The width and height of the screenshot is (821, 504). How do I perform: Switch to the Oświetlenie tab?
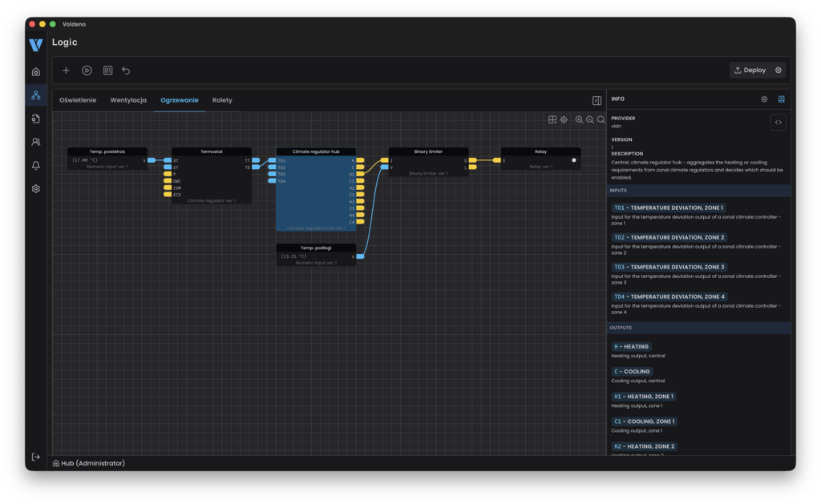click(x=78, y=100)
